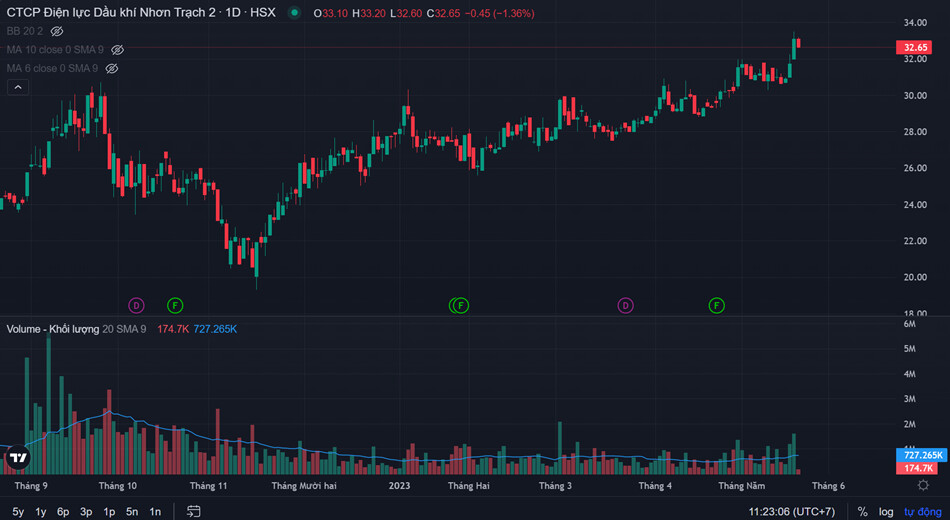The width and height of the screenshot is (950, 520).
Task: Open the go-to-date calendar icon
Action: click(x=193, y=511)
